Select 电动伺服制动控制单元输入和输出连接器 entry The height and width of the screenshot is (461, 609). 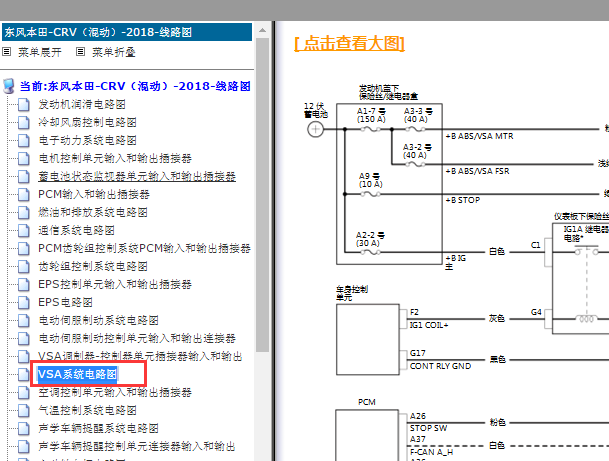click(x=137, y=338)
